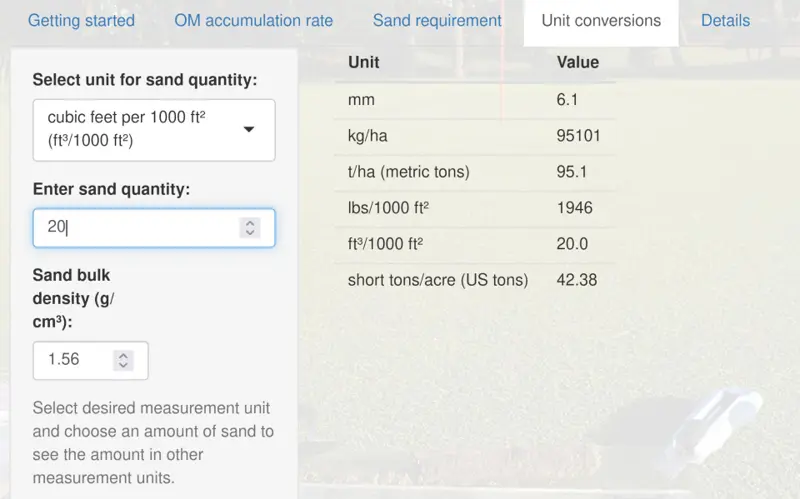Click the Value column header

578,62
